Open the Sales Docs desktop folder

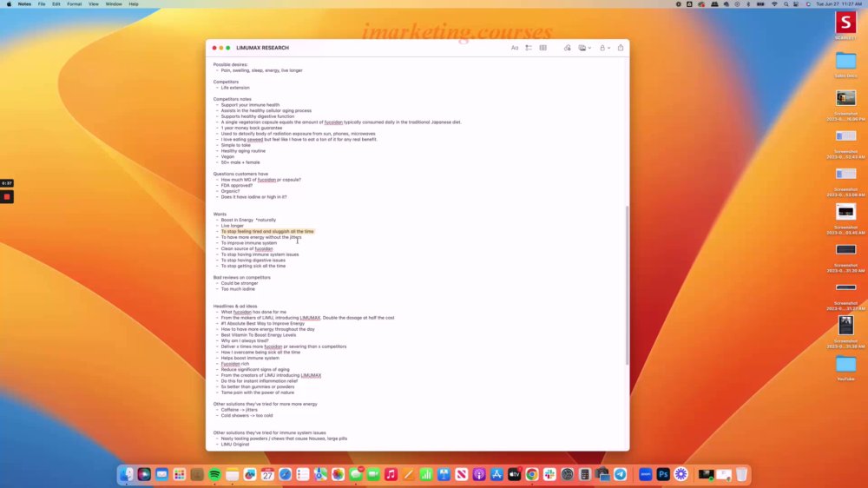click(x=845, y=64)
